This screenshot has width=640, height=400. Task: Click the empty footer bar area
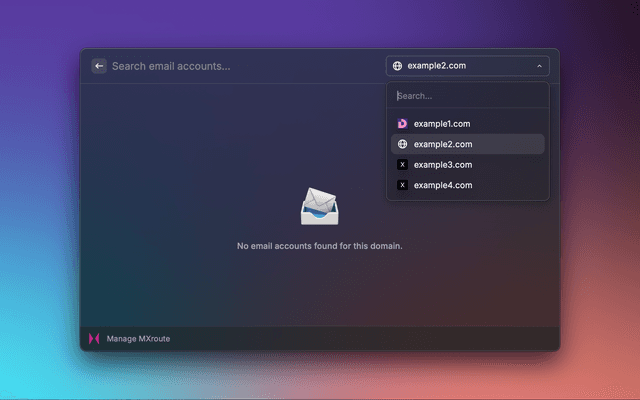coord(380,339)
